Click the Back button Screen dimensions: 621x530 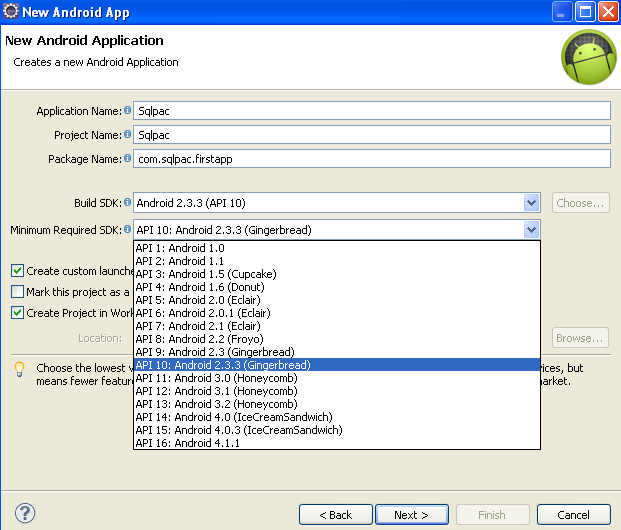(x=336, y=515)
